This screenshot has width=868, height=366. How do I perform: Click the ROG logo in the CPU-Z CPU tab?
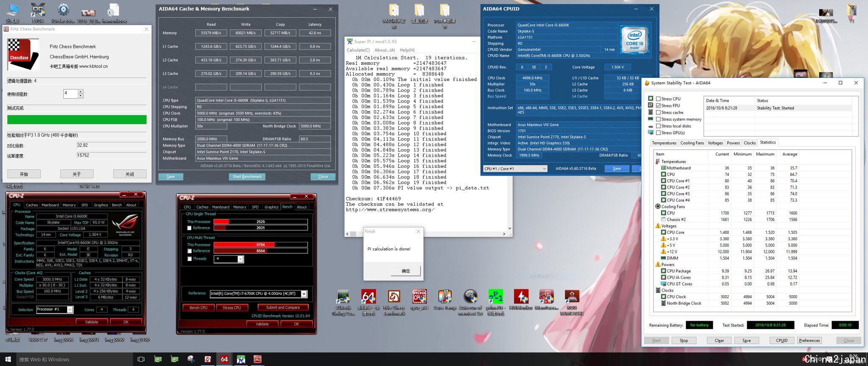pos(125,225)
